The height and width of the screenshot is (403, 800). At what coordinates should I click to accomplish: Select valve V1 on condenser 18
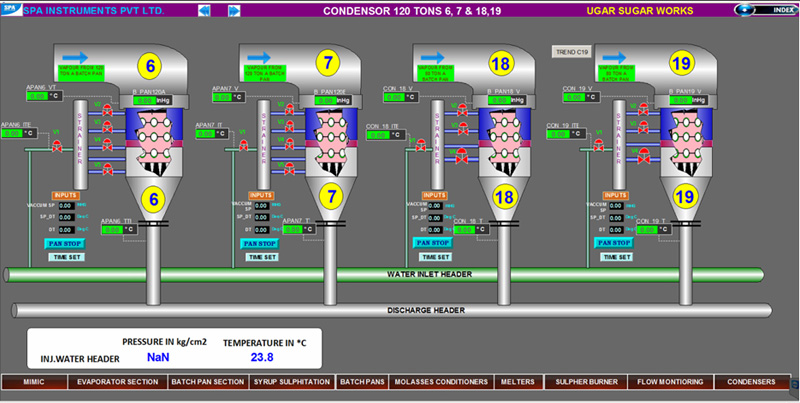coord(420,146)
